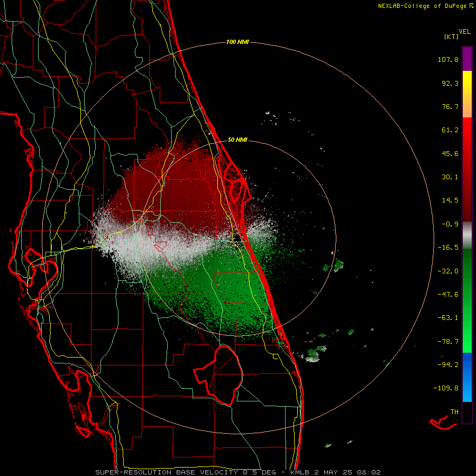This screenshot has height=476, width=476.
Task: Click the 76.7 scale value
Action: [x=450, y=106]
